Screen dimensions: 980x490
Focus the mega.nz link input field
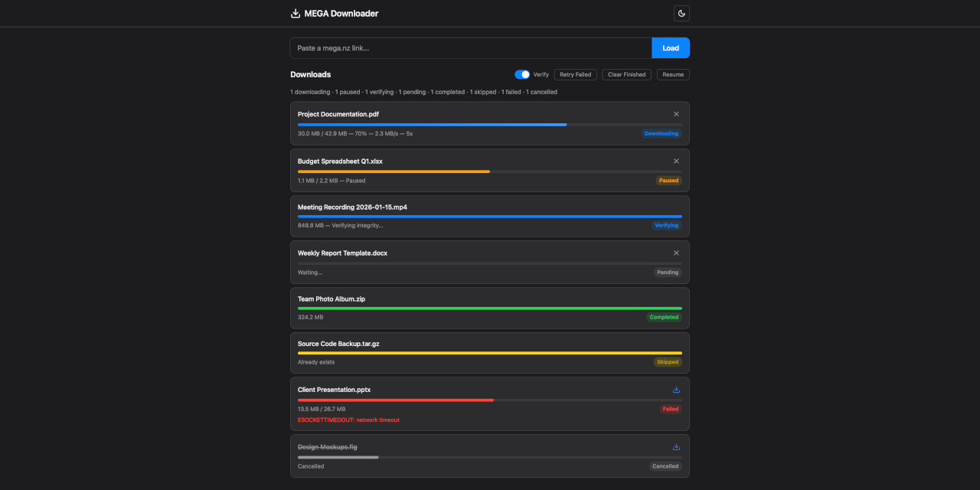coord(470,47)
